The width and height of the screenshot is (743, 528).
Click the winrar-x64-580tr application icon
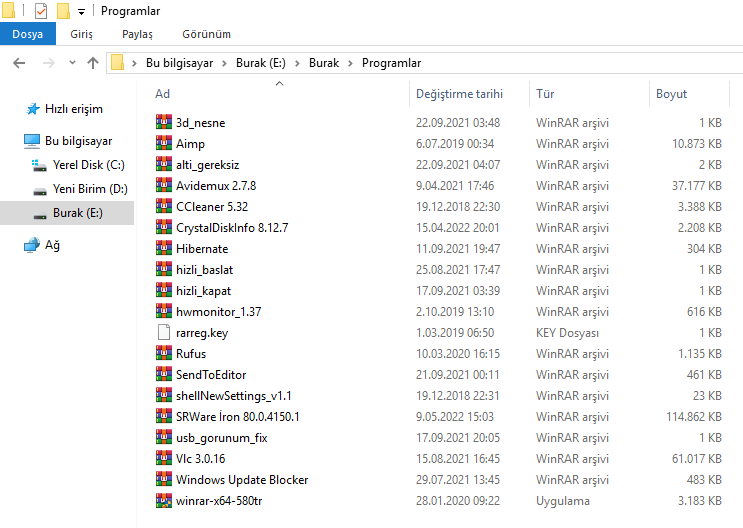click(163, 501)
